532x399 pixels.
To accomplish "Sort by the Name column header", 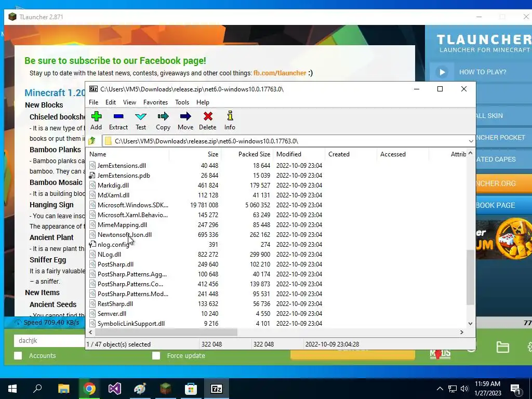I will pos(128,154).
